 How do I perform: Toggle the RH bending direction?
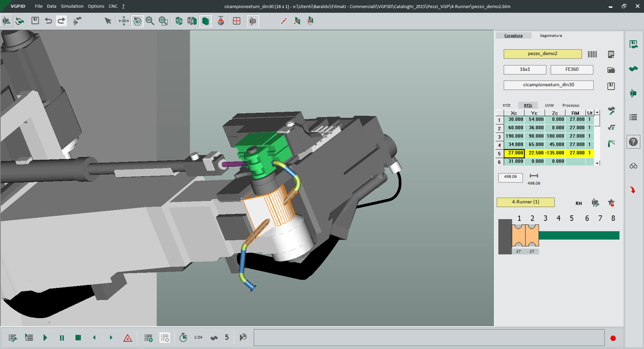tap(579, 203)
